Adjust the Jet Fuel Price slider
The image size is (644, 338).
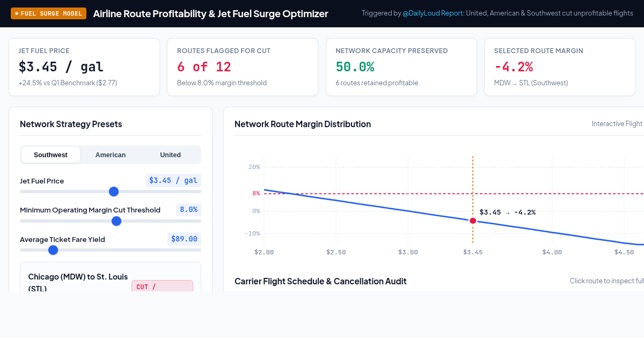[x=111, y=192]
